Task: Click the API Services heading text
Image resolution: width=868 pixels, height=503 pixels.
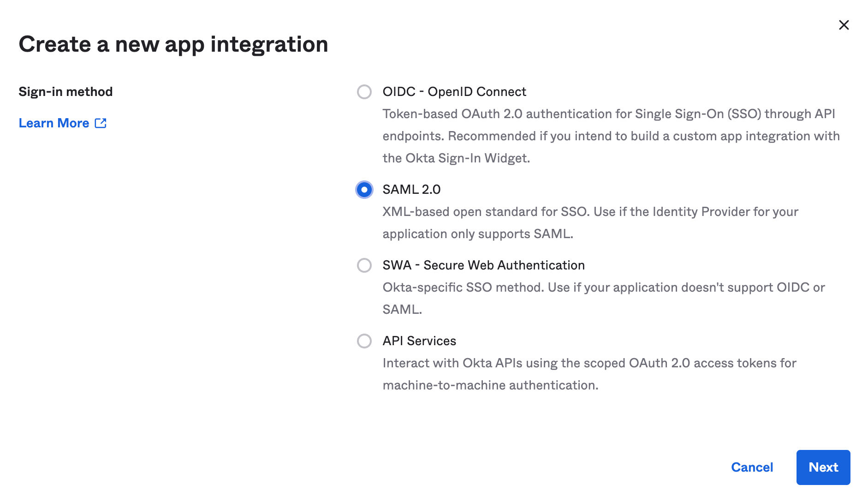Action: [419, 341]
